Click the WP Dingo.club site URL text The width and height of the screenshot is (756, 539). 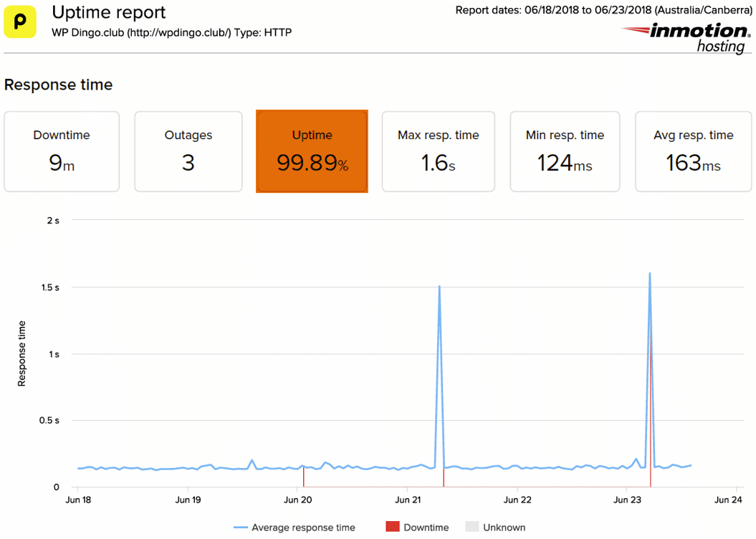click(172, 32)
